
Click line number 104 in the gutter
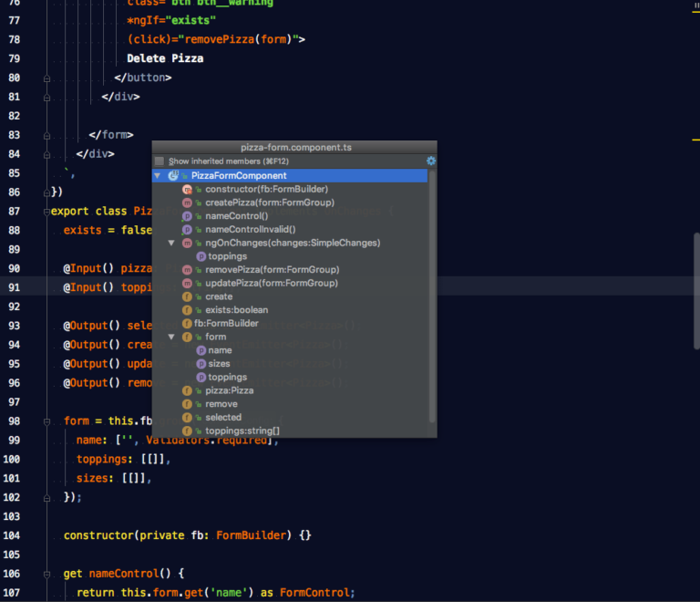13,535
